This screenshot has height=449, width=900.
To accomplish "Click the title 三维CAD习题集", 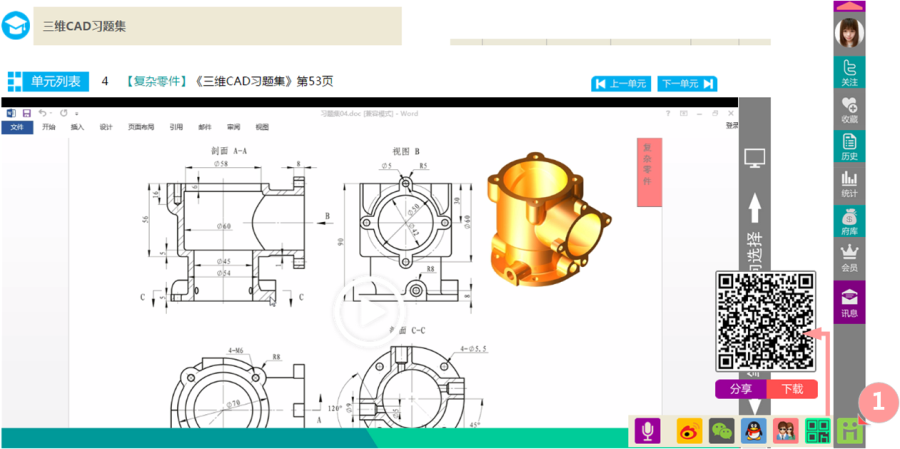I will click(x=84, y=26).
